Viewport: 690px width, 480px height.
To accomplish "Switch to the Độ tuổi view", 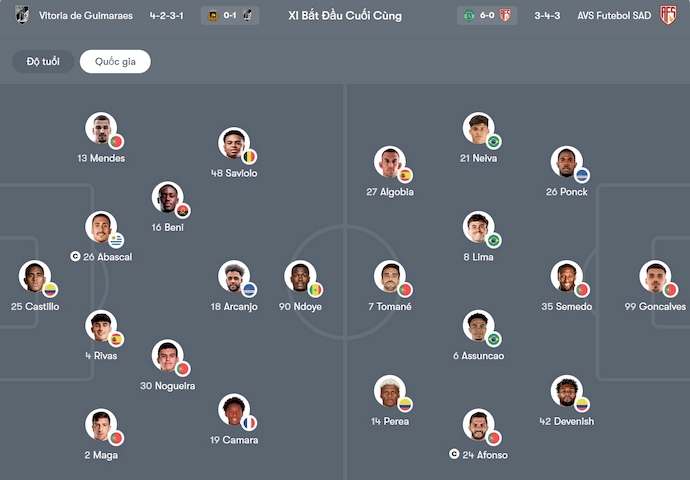I will pyautogui.click(x=43, y=62).
